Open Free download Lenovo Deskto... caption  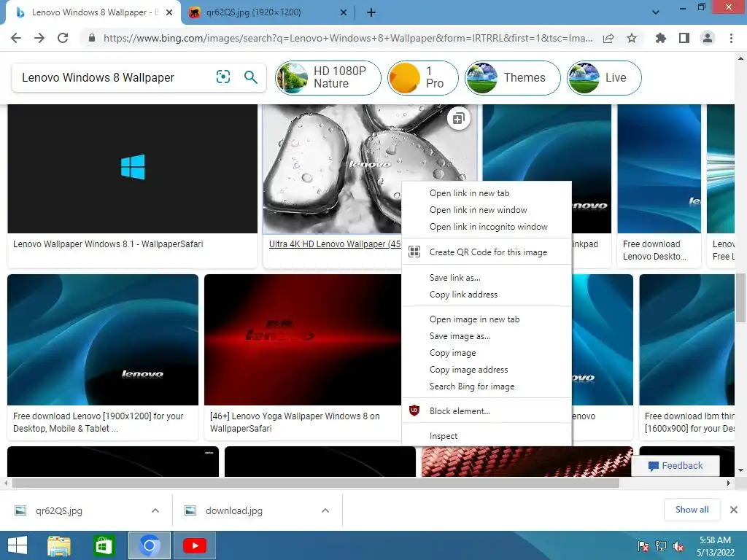click(x=654, y=250)
